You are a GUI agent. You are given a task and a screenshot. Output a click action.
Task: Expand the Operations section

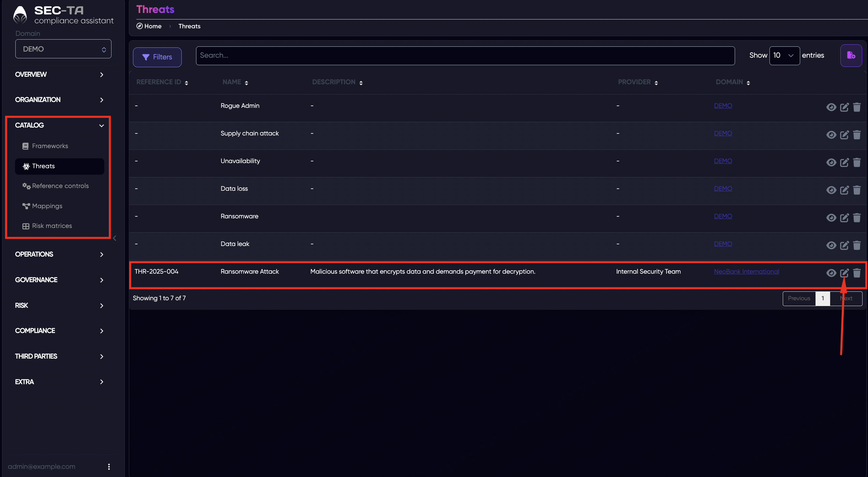(59, 254)
